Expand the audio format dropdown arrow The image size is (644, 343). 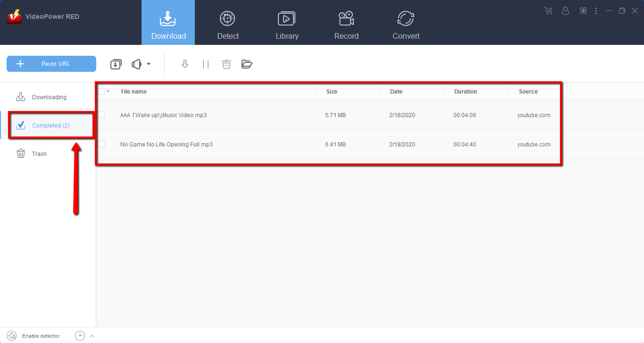pyautogui.click(x=149, y=64)
